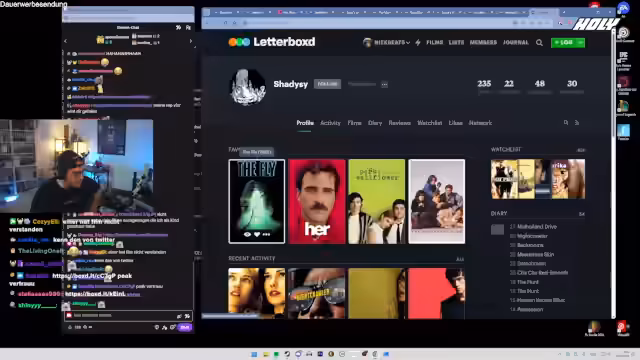This screenshot has width=640, height=360.
Task: Click the 48 stat number
Action: pos(540,84)
